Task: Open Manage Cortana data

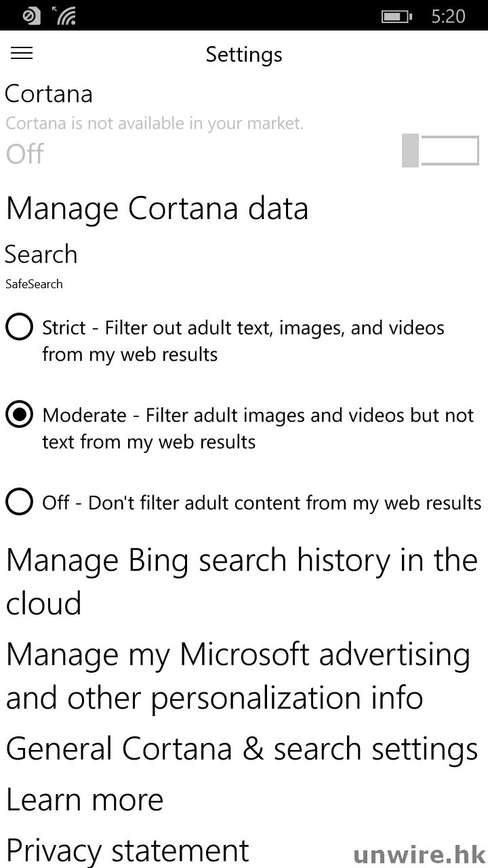Action: click(x=157, y=208)
